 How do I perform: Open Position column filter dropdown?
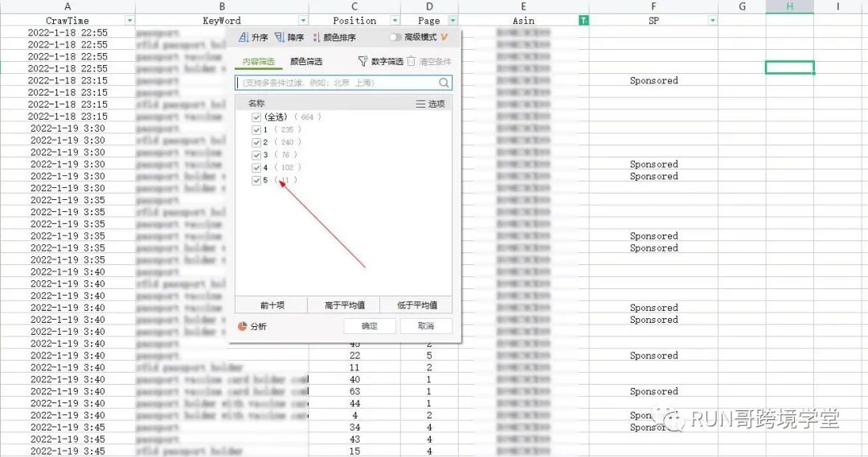click(x=395, y=20)
